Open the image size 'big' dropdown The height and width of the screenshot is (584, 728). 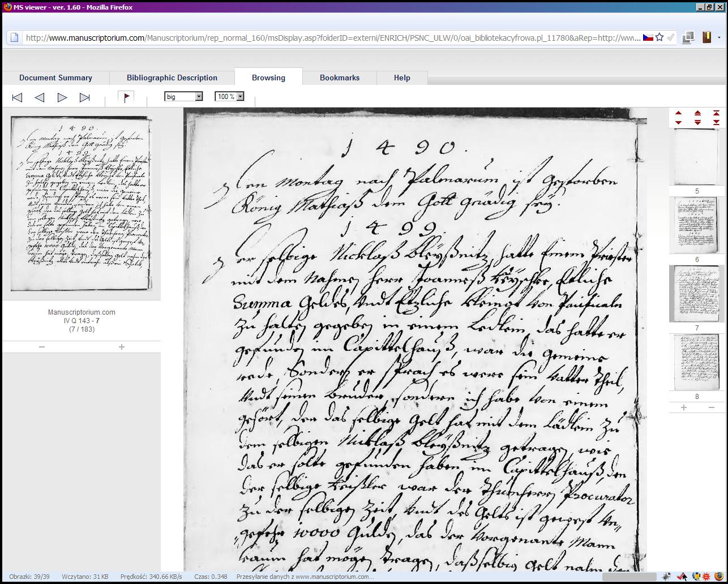tap(183, 97)
